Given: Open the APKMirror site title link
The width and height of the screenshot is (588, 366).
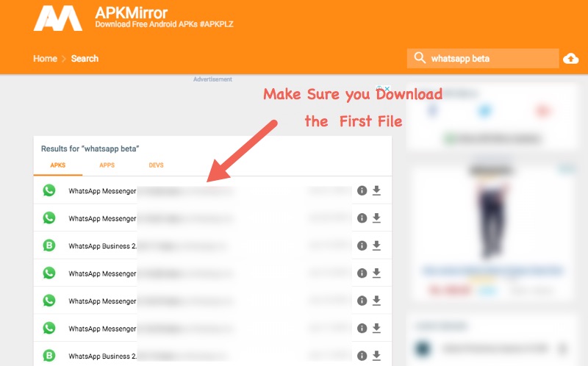Looking at the screenshot, I should tap(132, 12).
